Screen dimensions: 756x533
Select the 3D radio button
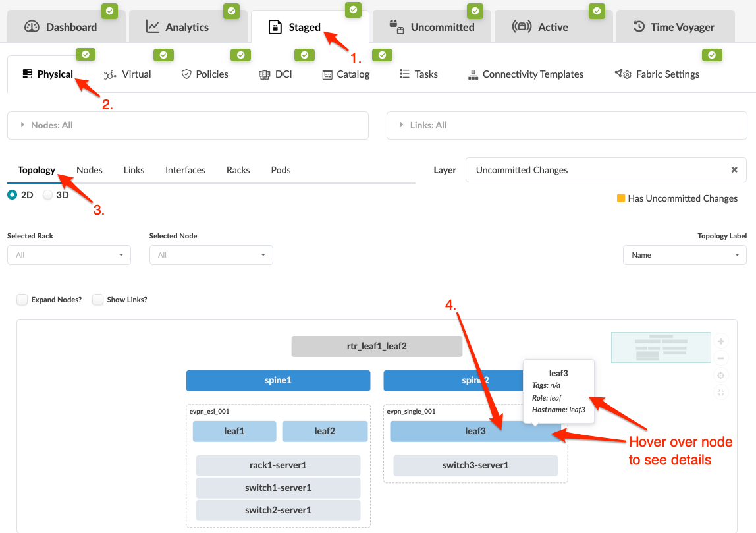pos(47,195)
